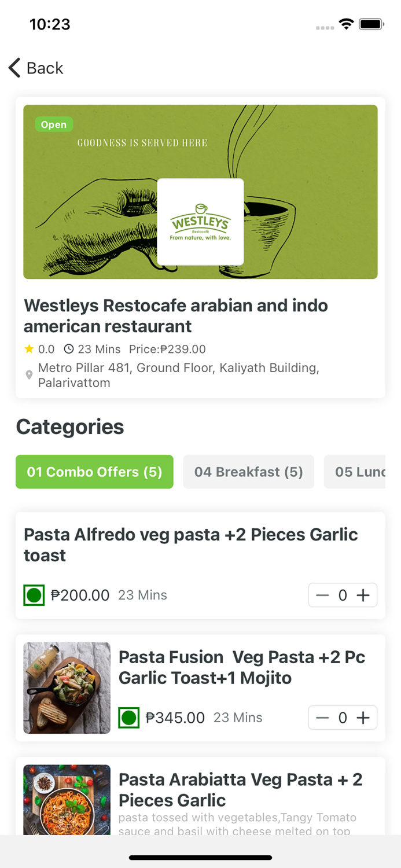The height and width of the screenshot is (868, 401).
Task: Select the location pin icon
Action: [x=29, y=374]
